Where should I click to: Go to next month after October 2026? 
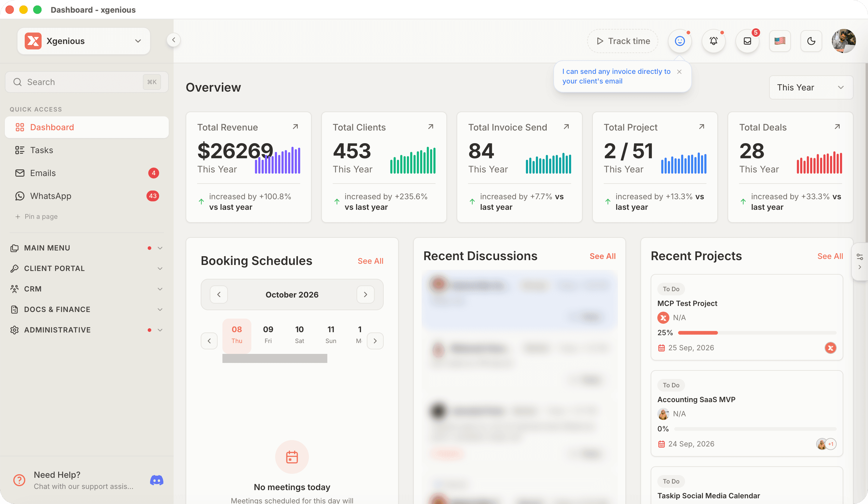coord(366,295)
